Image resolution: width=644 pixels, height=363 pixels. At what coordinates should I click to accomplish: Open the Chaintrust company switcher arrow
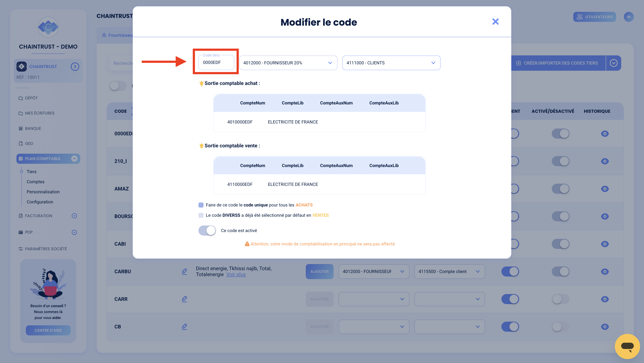pyautogui.click(x=75, y=67)
